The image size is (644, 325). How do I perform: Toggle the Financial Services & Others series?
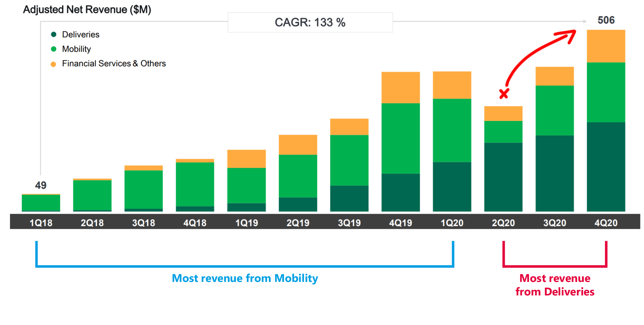tap(114, 63)
